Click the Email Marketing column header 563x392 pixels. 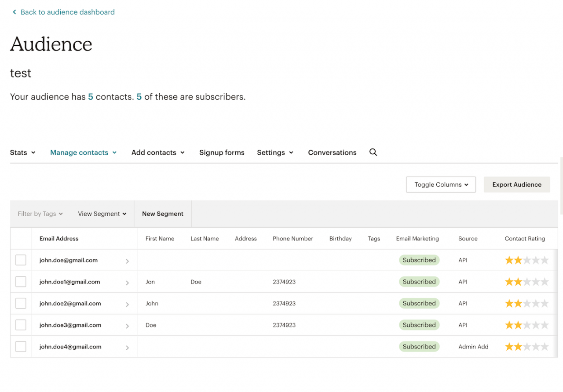(x=417, y=239)
